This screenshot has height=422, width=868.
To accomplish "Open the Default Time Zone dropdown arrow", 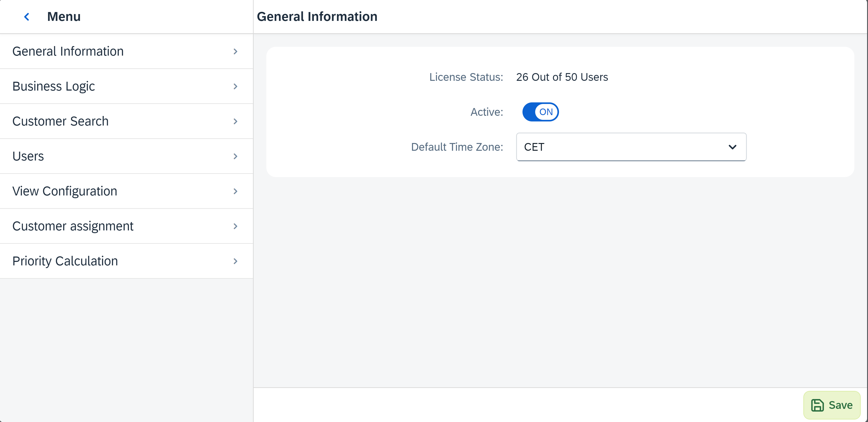I will pos(732,147).
